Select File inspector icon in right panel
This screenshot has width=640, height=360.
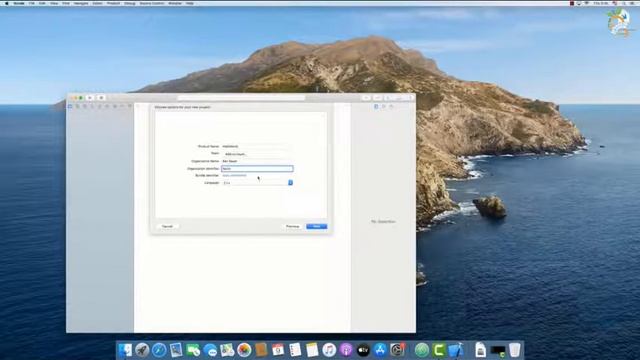tap(376, 106)
